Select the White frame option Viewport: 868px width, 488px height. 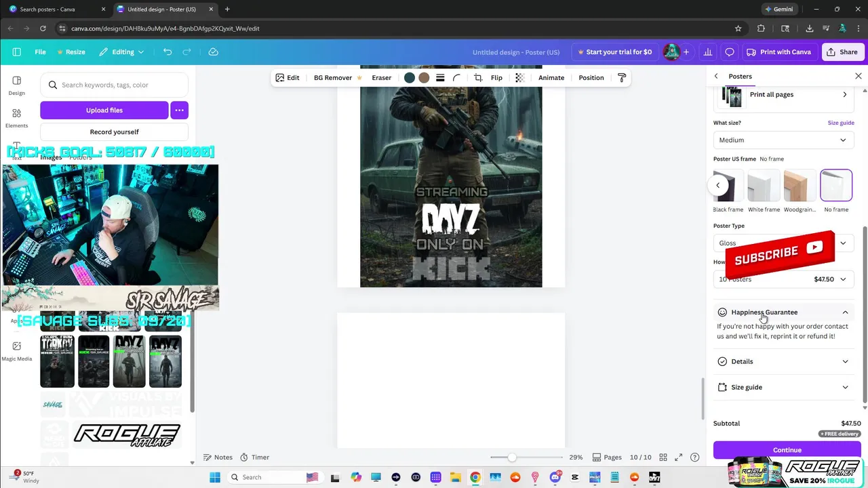pos(764,191)
